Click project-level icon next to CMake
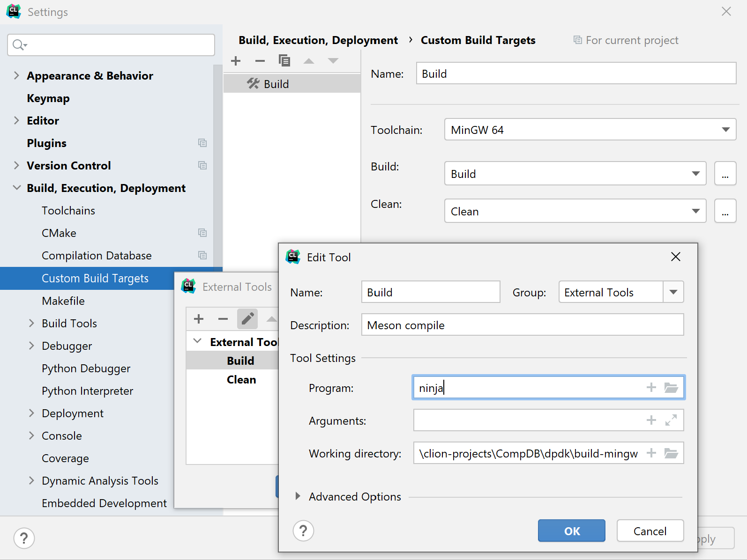747x560 pixels. 202,233
